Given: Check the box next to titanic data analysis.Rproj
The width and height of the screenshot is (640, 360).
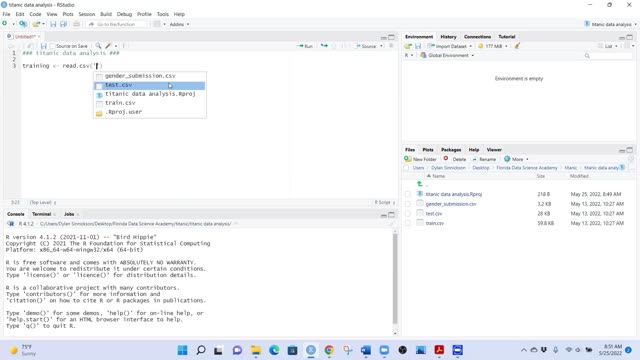Looking at the screenshot, I should click(408, 194).
